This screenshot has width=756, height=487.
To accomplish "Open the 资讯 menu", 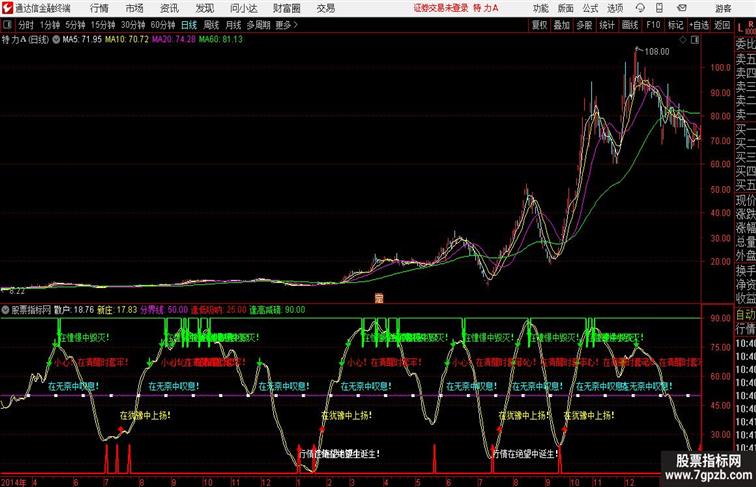I will tap(169, 8).
